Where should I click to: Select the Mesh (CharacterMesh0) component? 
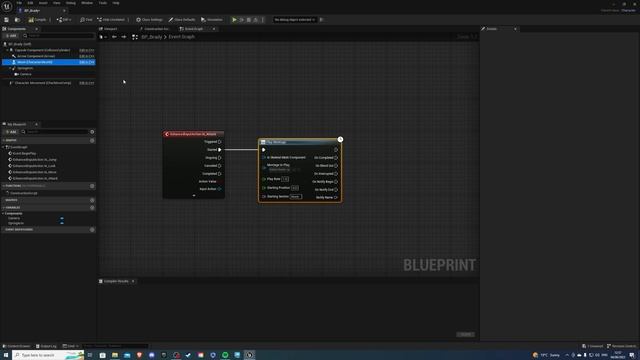(x=49, y=62)
